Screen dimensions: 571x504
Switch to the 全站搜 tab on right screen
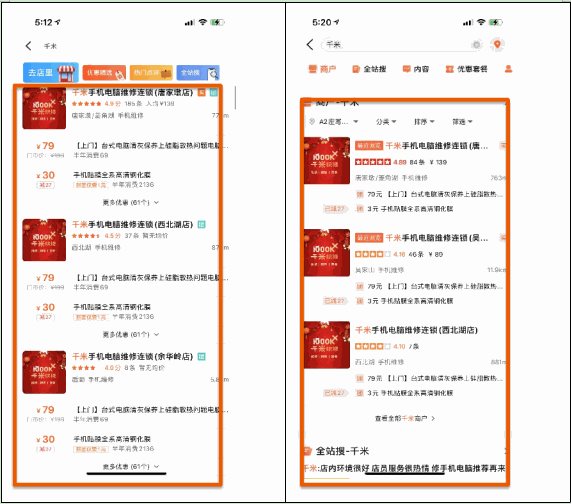pos(369,69)
